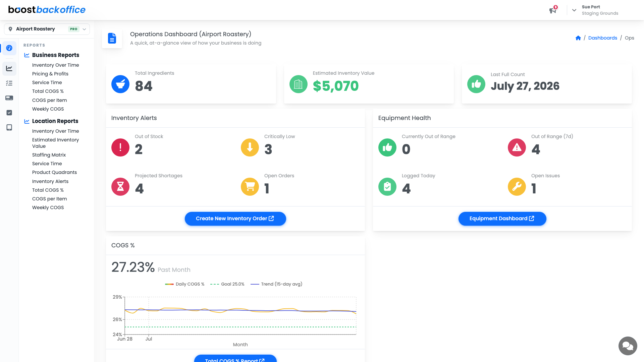Open Business Reports Weekly COGS
The image size is (644, 362).
click(48, 109)
